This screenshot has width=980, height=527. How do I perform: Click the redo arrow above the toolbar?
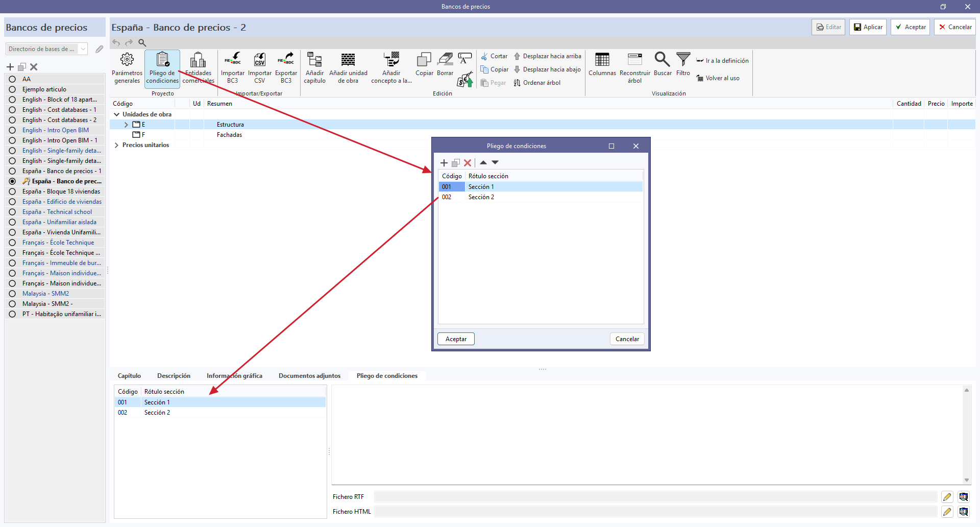(129, 43)
